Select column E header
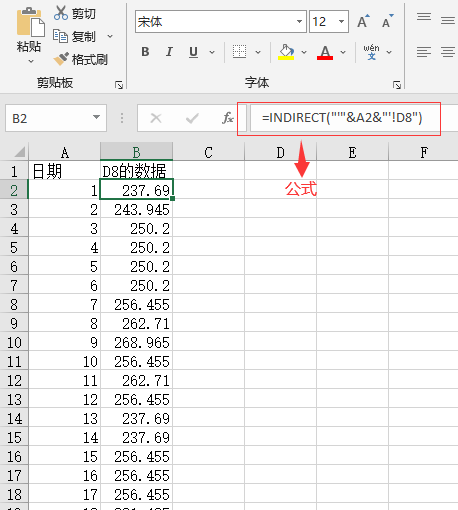The image size is (458, 510). [352, 153]
